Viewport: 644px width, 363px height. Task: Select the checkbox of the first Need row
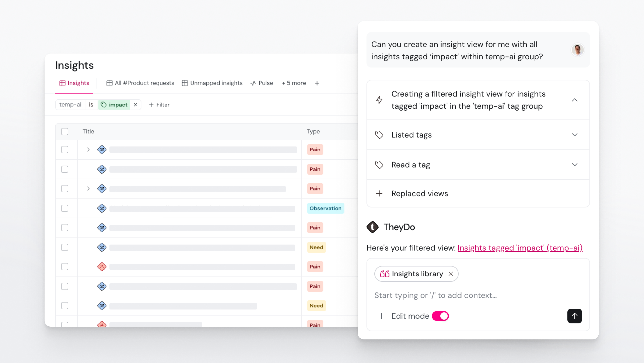coord(65,248)
